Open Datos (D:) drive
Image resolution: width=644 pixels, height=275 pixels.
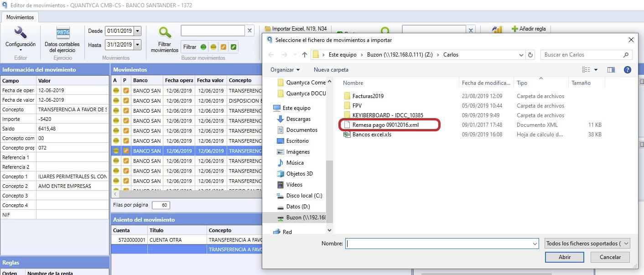[298, 207]
